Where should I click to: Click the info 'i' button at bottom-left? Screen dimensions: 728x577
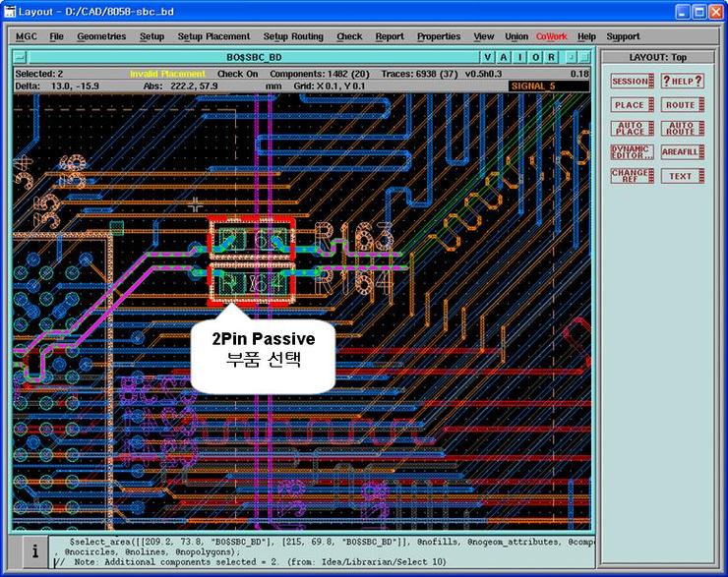[34, 551]
